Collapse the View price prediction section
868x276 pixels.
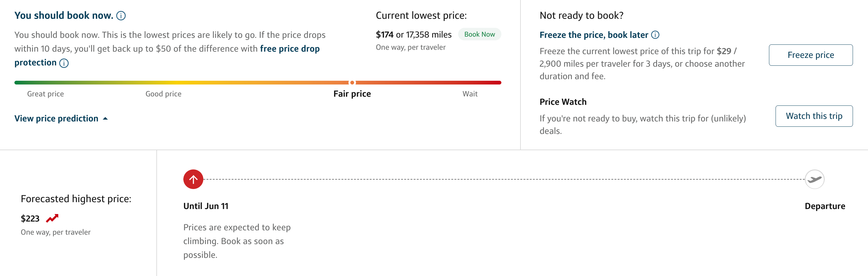[56, 119]
